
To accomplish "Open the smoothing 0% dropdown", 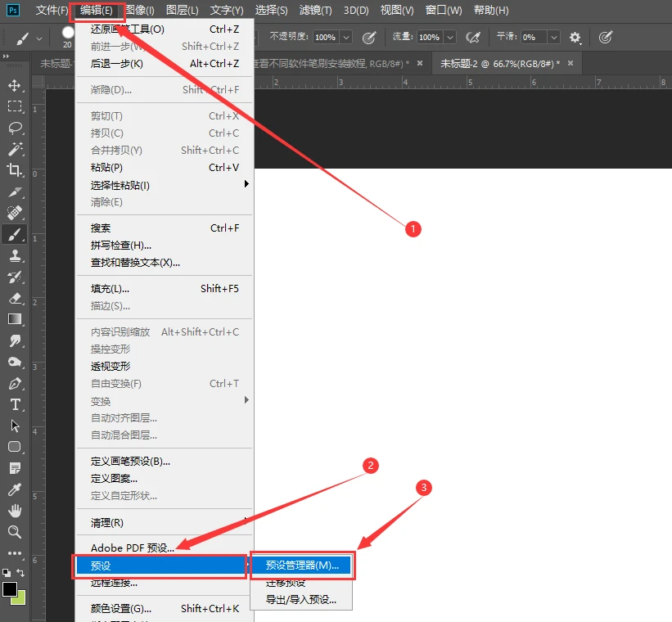I will [553, 37].
